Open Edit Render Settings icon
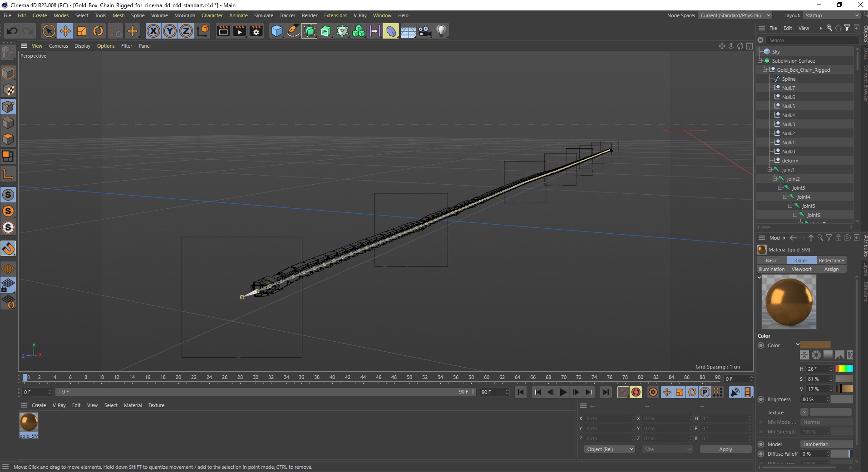 pyautogui.click(x=256, y=31)
